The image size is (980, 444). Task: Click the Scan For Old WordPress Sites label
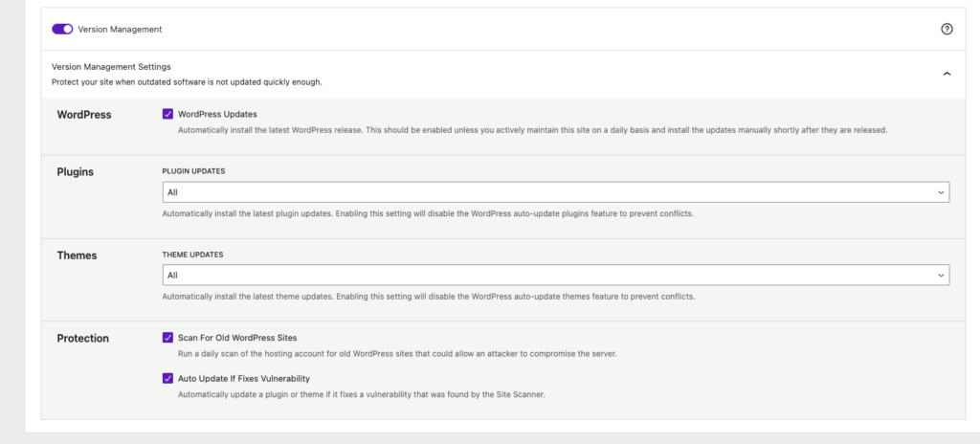click(239, 338)
